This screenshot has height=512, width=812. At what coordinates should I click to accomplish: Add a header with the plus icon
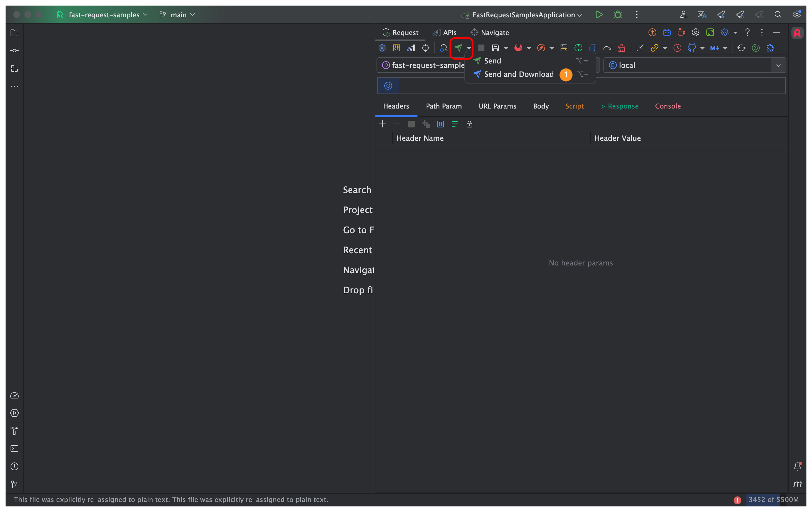[382, 124]
